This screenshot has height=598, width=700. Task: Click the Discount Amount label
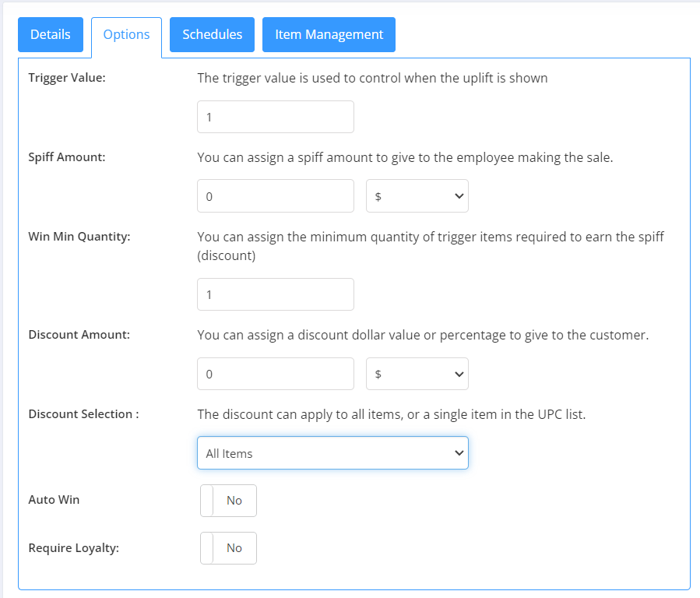(79, 335)
